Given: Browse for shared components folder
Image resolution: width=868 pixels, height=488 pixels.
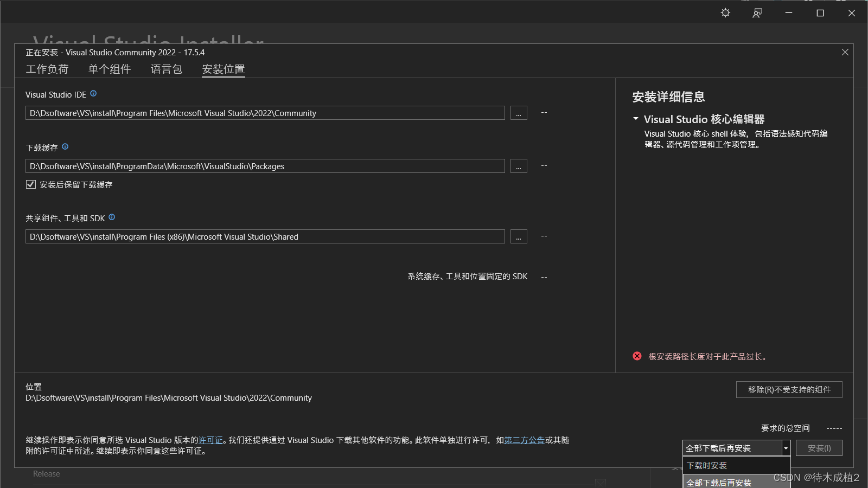Looking at the screenshot, I should pos(519,236).
